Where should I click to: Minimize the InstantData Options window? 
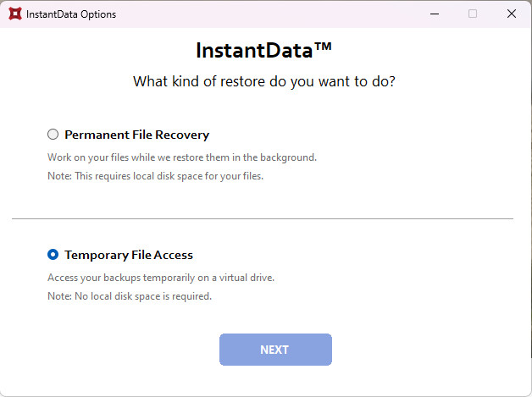coord(434,14)
